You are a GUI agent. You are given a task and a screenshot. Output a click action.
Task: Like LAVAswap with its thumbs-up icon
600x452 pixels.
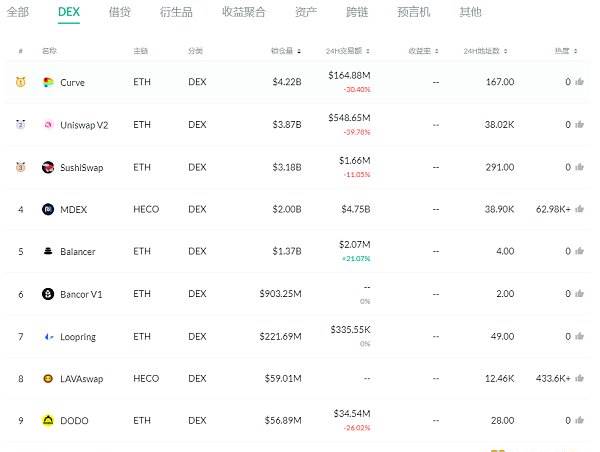(x=579, y=378)
